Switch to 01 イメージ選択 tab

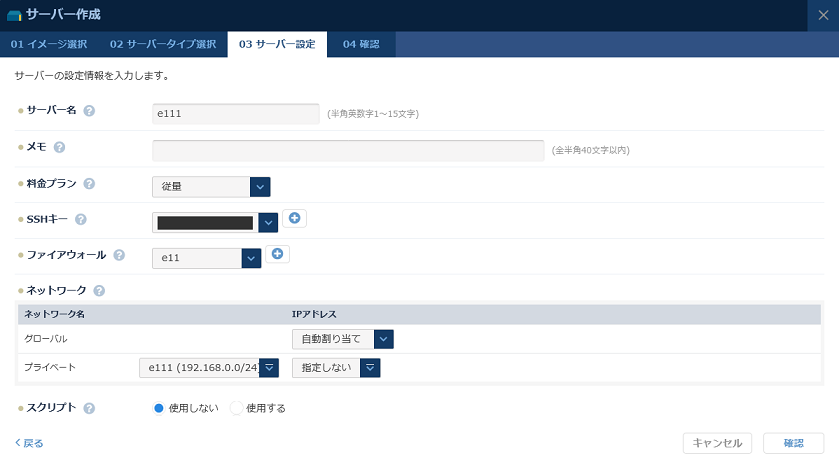[49, 45]
